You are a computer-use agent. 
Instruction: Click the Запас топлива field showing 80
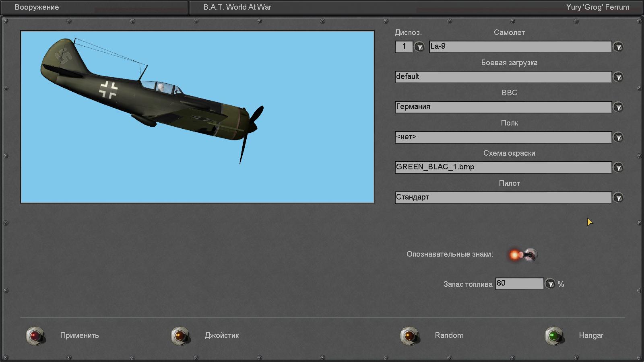[x=519, y=284]
